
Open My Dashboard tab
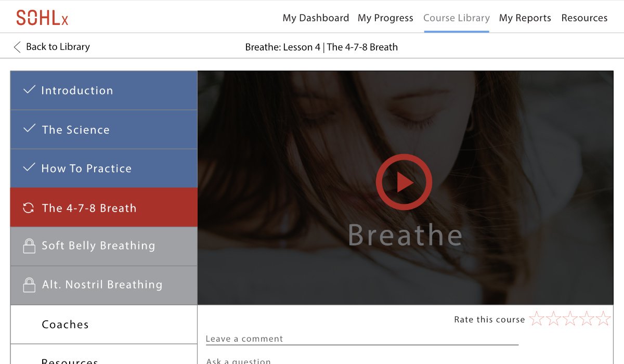[316, 18]
